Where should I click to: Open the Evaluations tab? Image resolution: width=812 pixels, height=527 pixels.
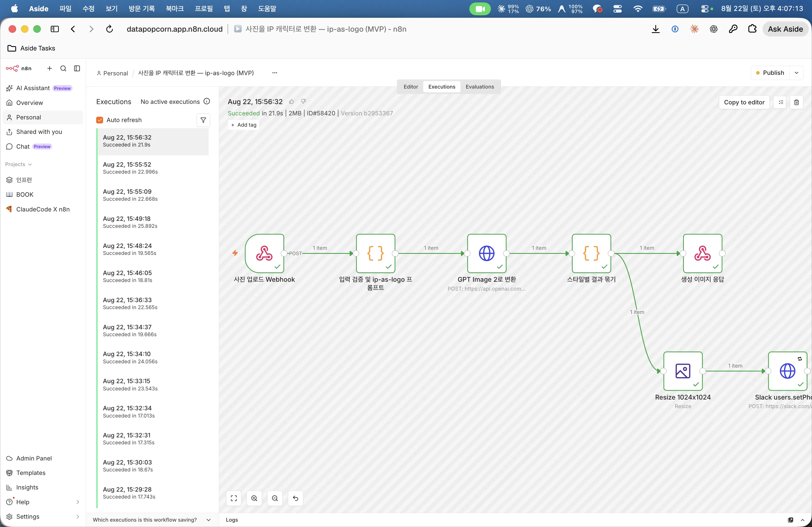click(479, 87)
